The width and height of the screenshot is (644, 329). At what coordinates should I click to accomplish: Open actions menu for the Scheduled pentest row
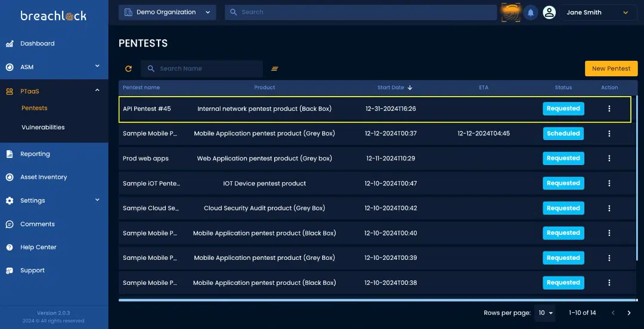pos(609,134)
